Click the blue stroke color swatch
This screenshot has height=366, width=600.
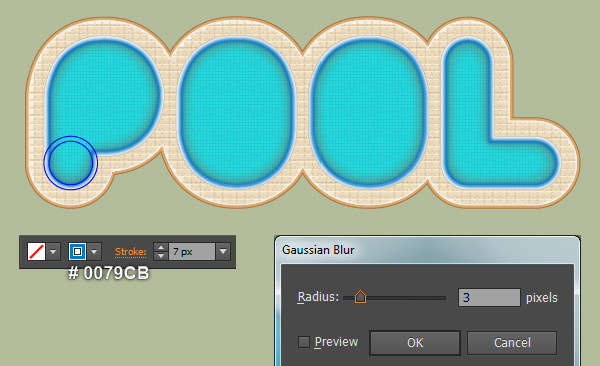77,252
